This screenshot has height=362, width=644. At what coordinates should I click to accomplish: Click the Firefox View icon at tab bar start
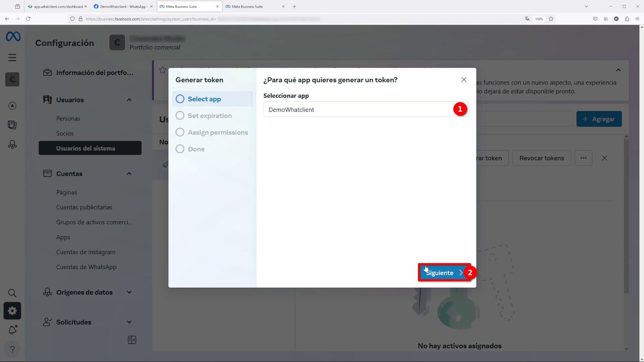[17, 6]
